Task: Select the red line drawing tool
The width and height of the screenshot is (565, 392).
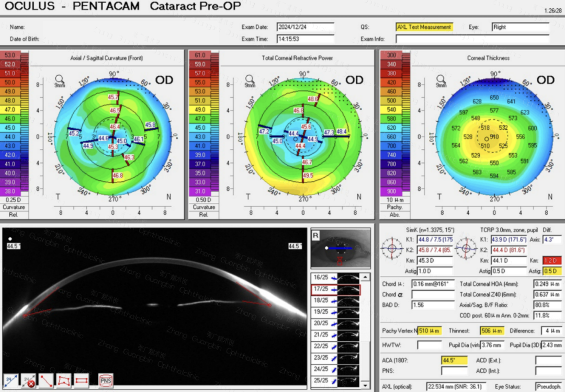Action: (x=46, y=380)
